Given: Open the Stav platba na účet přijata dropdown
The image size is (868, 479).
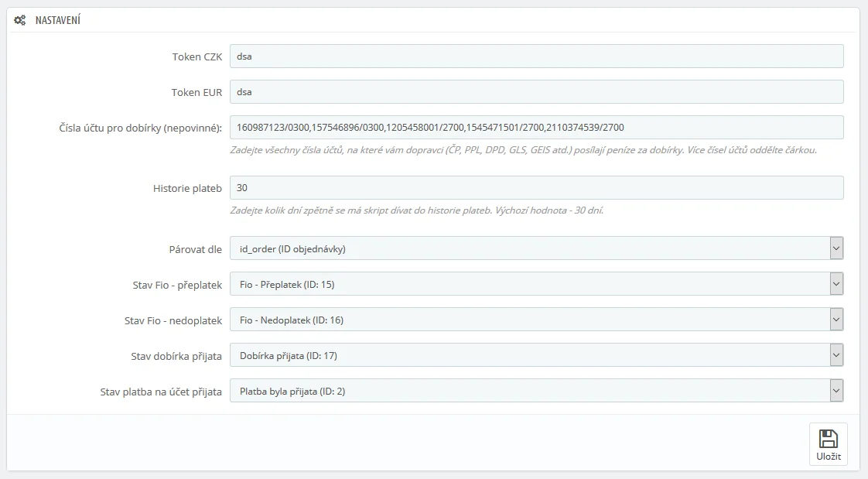Looking at the screenshot, I should (536, 391).
